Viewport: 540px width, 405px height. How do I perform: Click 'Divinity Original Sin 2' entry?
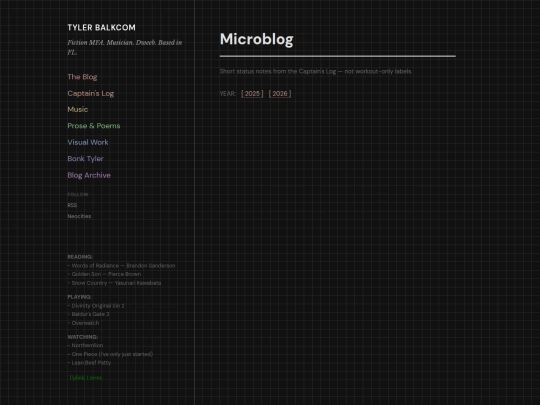click(96, 305)
